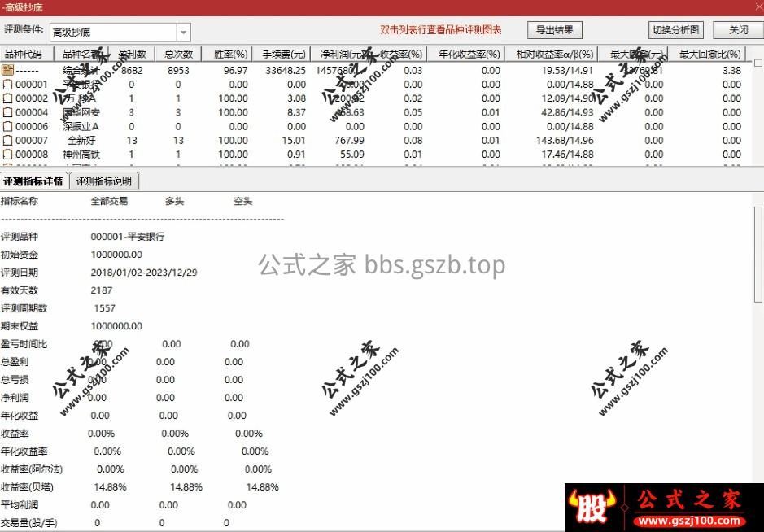Screen dimensions: 764x532
Task: Click the period count value 1557
Action: pyautogui.click(x=105, y=308)
